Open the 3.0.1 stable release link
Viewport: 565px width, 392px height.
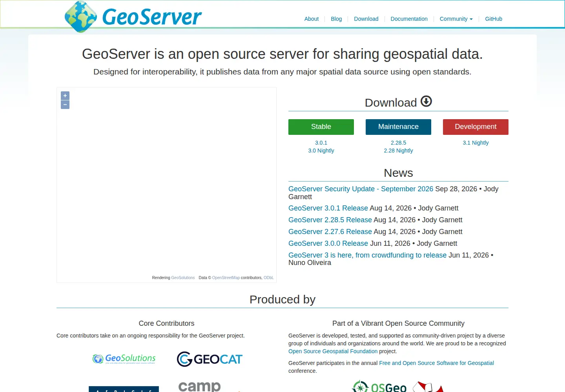pyautogui.click(x=321, y=143)
